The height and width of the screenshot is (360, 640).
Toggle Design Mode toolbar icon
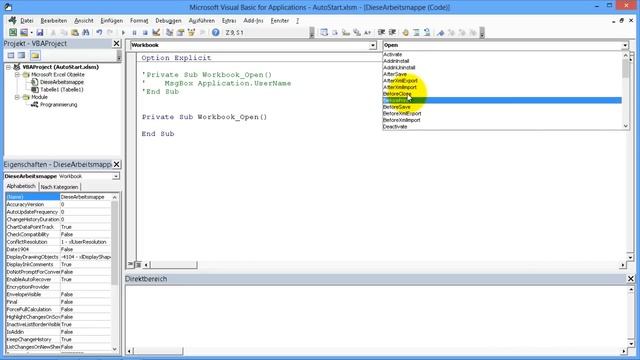tap(156, 33)
